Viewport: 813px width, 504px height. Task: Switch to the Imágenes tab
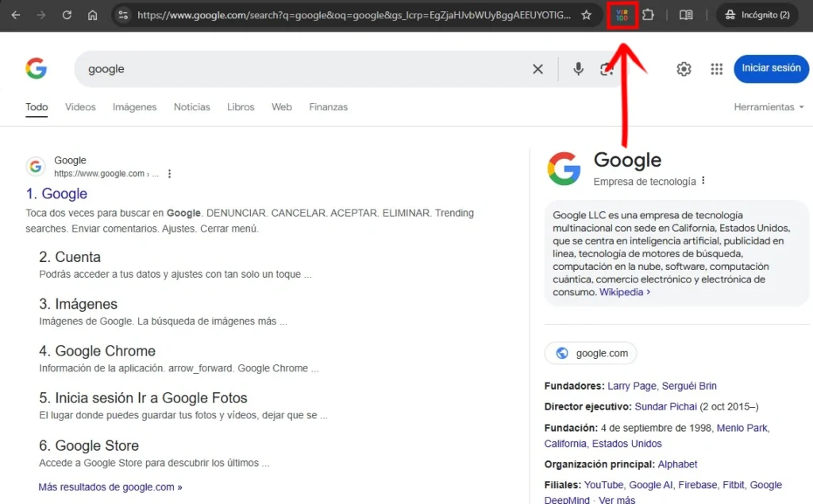point(134,107)
